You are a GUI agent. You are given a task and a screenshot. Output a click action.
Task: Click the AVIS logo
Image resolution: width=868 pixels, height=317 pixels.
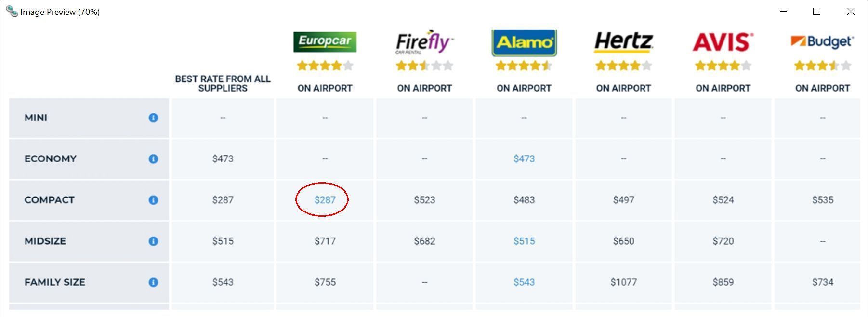tap(723, 42)
